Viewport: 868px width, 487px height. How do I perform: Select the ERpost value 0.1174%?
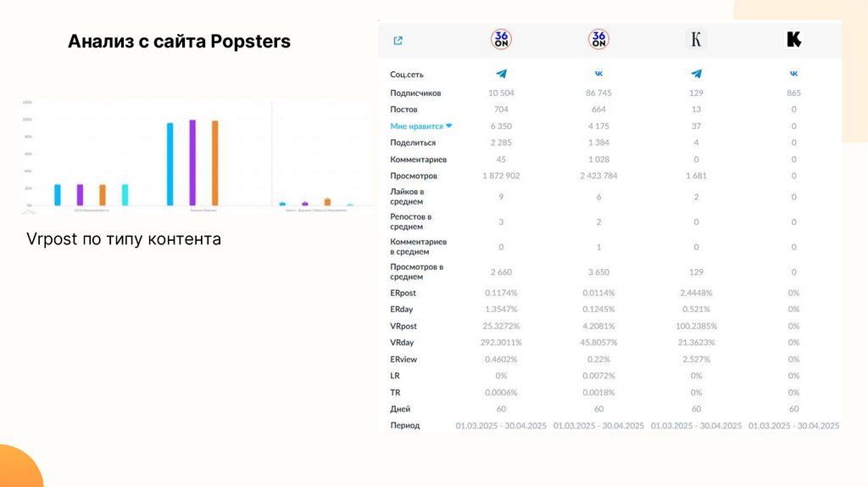(501, 293)
